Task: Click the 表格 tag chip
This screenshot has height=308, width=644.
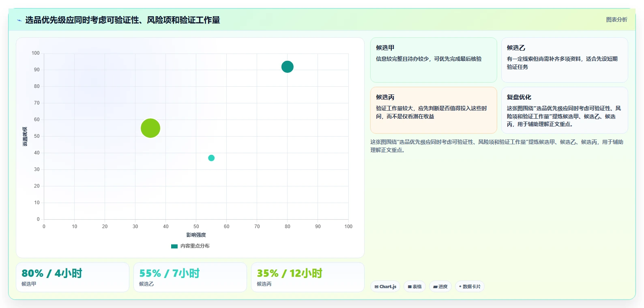Action: click(414, 287)
